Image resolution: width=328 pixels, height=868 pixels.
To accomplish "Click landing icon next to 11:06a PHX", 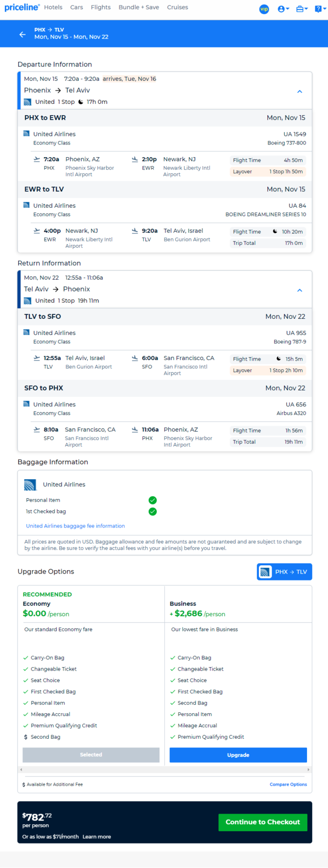I will 135,430.
